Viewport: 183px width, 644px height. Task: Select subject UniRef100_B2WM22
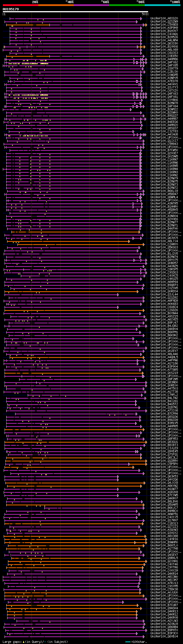coord(164,109)
